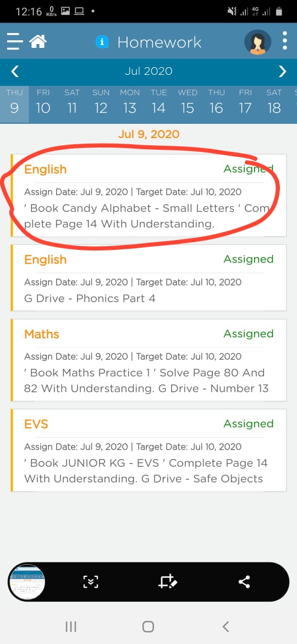Viewport: 297px width, 644px height.
Task: Open the screenshot preview thumbnail
Action: pos(26,582)
